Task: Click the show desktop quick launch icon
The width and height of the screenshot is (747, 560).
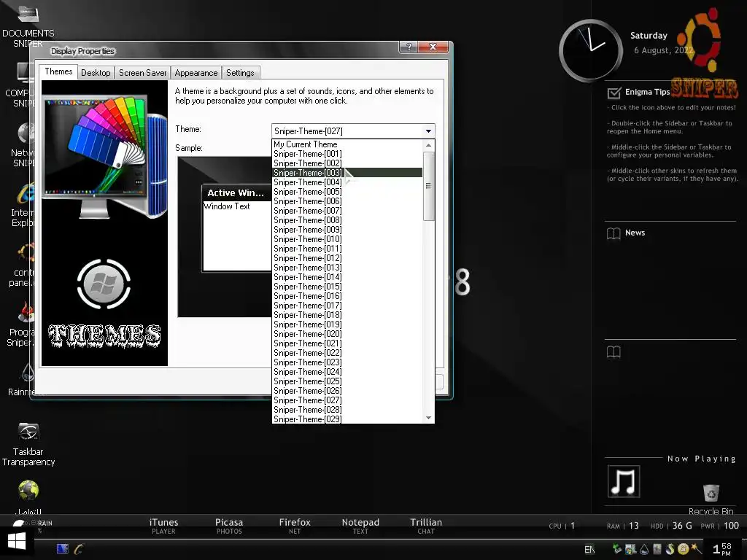Action: 63,548
